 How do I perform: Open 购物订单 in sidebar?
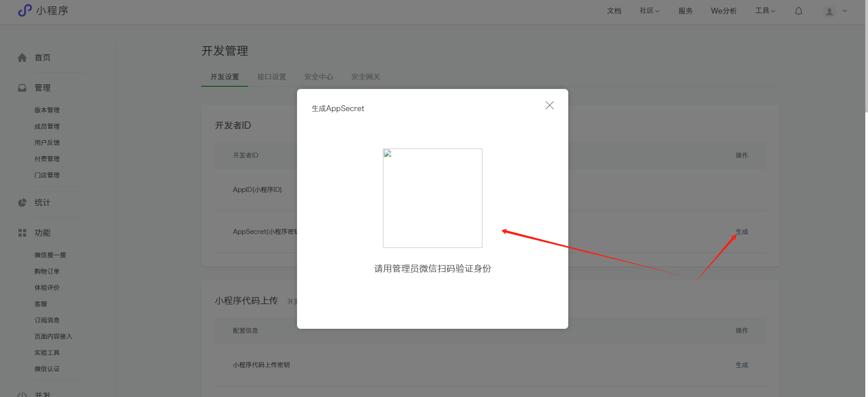pos(47,271)
